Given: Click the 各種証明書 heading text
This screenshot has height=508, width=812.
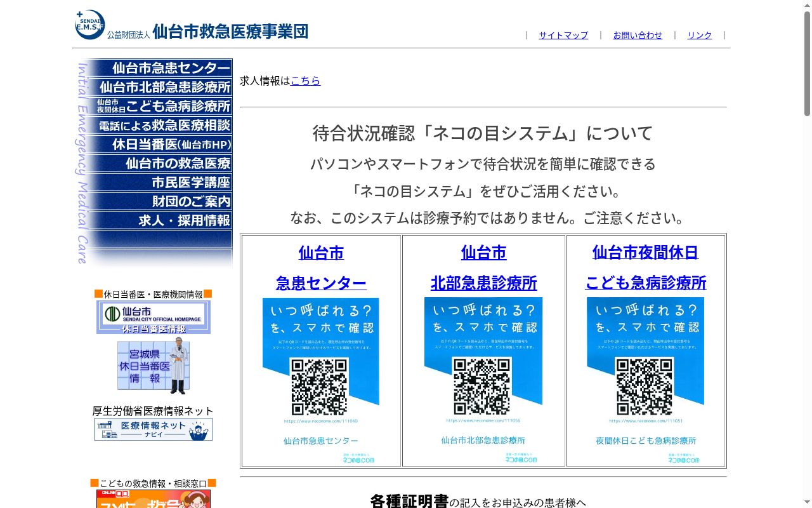Looking at the screenshot, I should [x=409, y=501].
